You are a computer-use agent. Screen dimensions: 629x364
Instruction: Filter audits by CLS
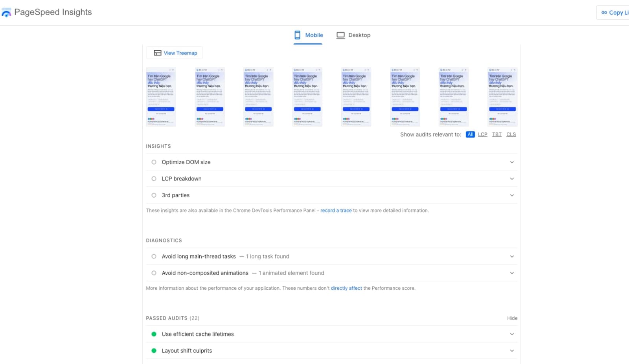coord(511,134)
